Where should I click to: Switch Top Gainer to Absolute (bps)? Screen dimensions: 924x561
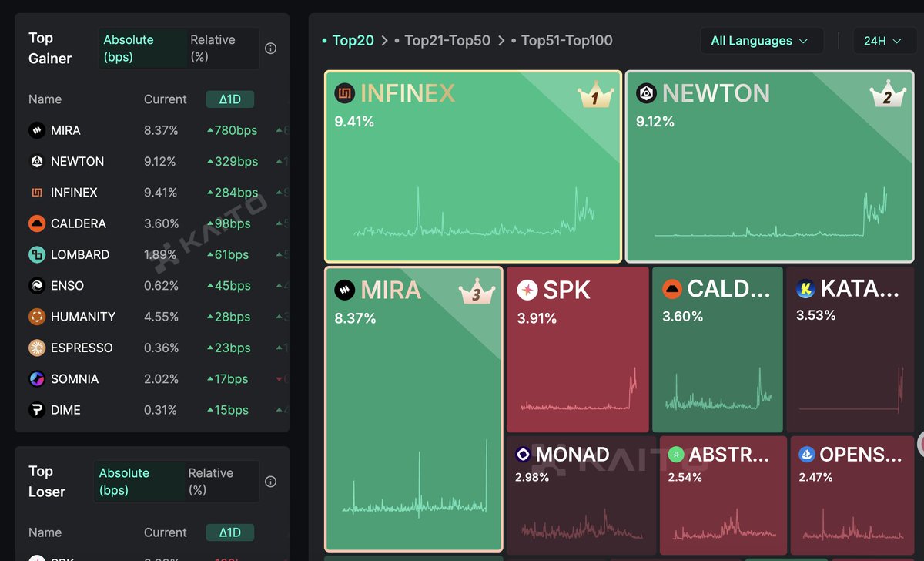[x=142, y=49]
